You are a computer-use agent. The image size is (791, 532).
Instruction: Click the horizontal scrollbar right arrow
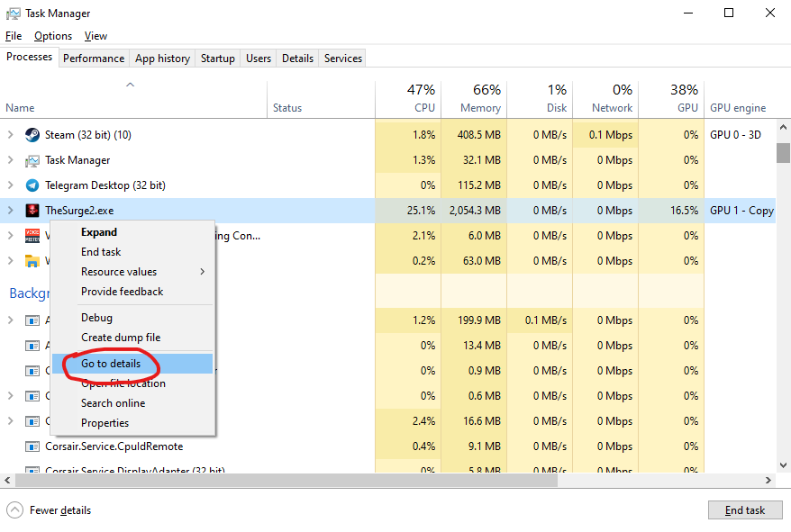pyautogui.click(x=768, y=481)
